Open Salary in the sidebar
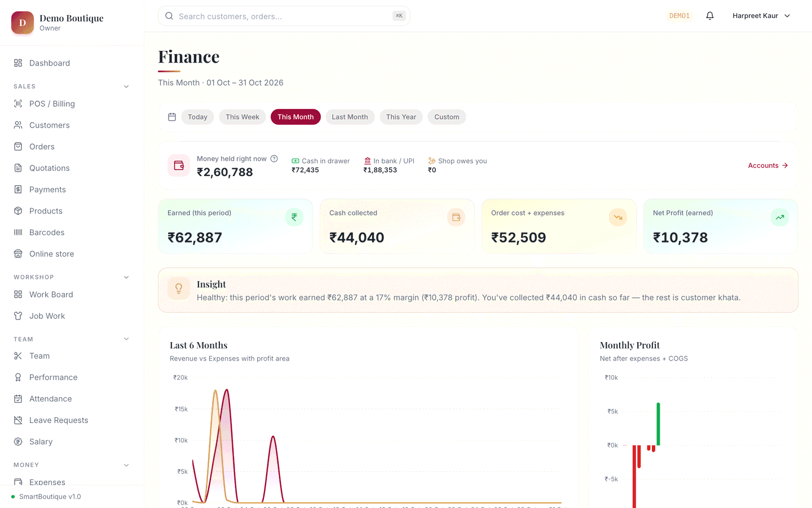The width and height of the screenshot is (812, 508). click(72, 441)
